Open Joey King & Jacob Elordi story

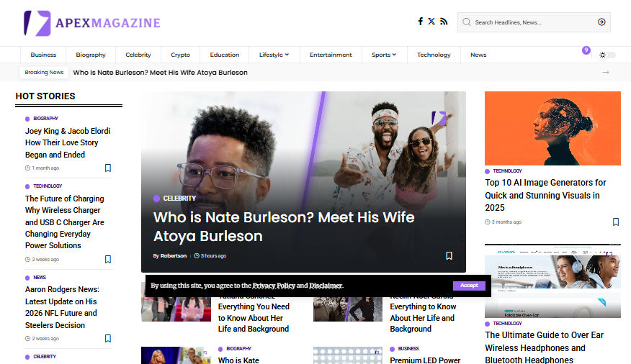(68, 142)
